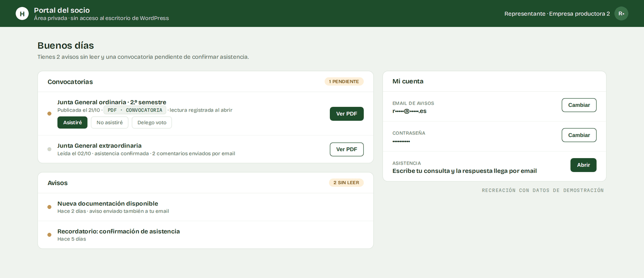This screenshot has width=644, height=278.
Task: Click the masked email address value
Action: 409,111
